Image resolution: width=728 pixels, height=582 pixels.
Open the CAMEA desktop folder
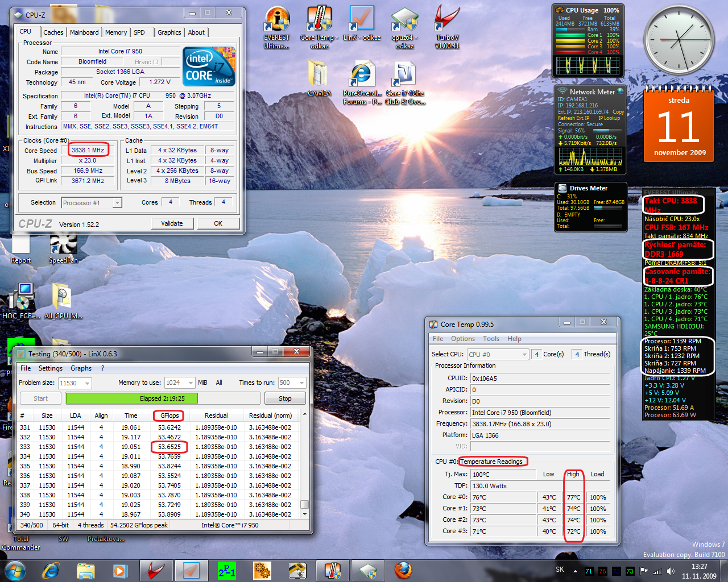(x=319, y=78)
